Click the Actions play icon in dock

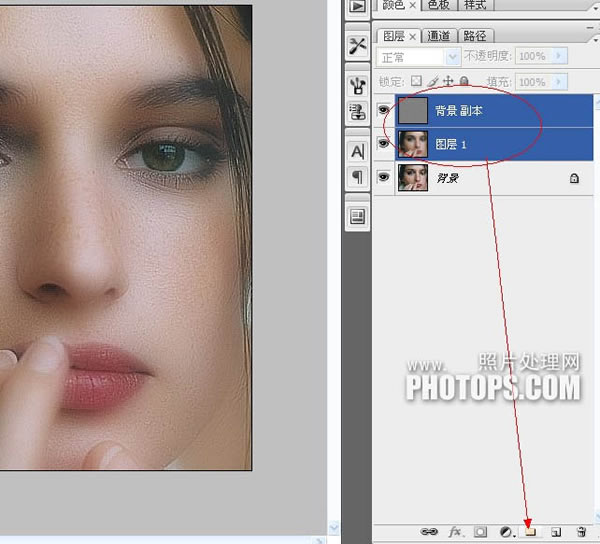coord(357,7)
